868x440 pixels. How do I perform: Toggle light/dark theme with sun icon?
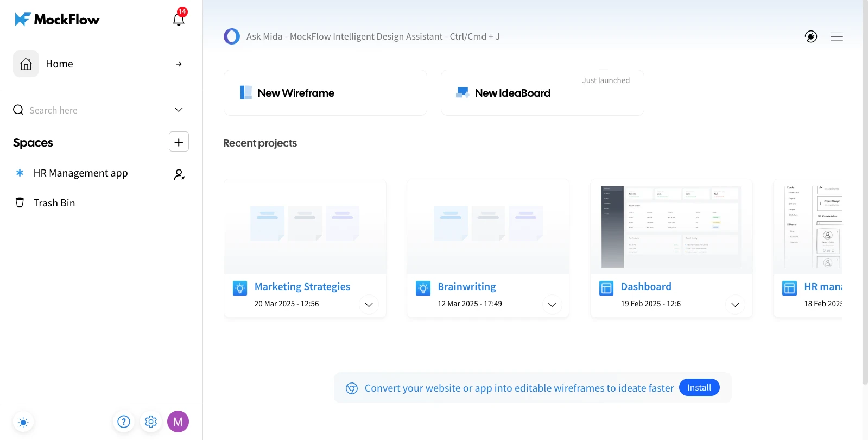[x=23, y=422]
